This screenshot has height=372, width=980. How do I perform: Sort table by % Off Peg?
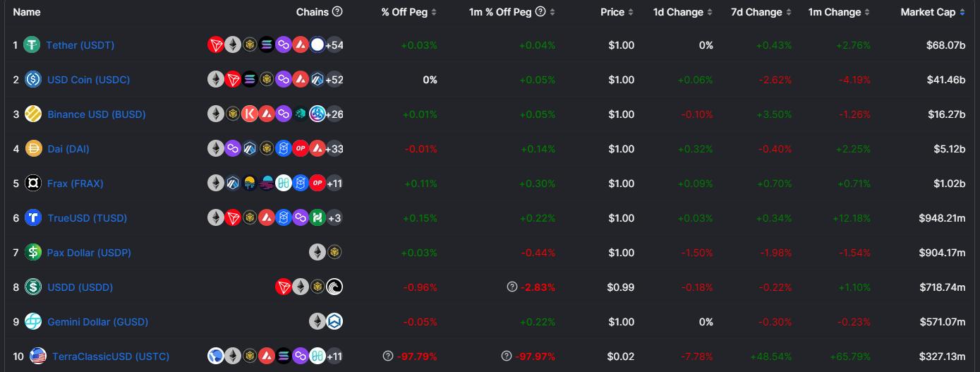coord(409,12)
